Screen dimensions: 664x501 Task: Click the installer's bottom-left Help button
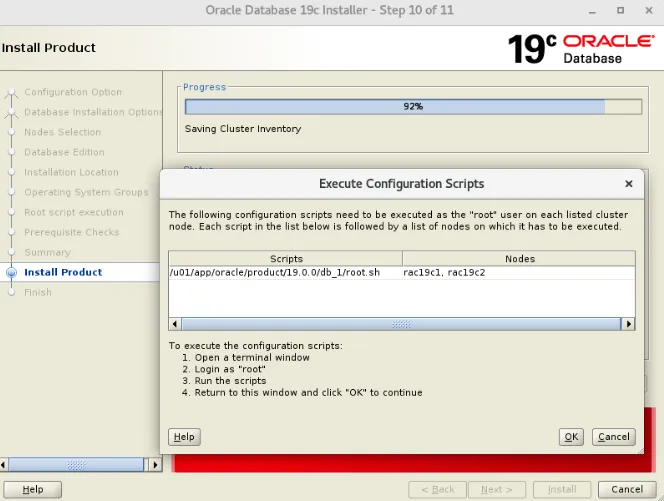coord(33,489)
